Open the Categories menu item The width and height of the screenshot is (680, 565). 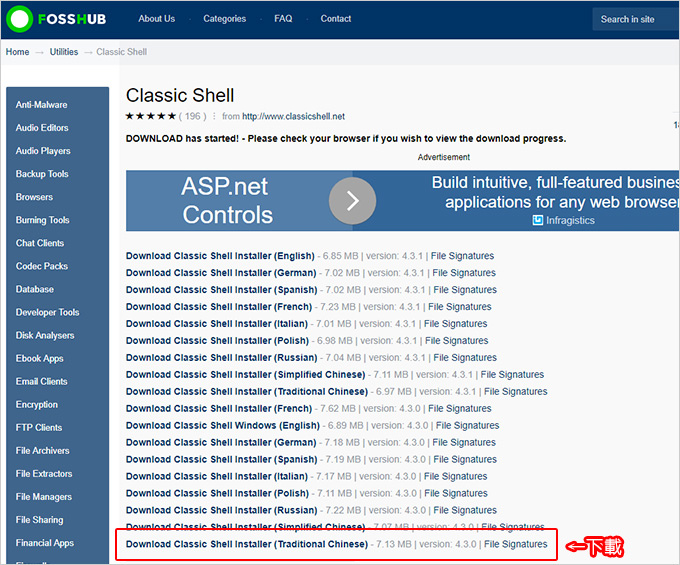pyautogui.click(x=225, y=19)
